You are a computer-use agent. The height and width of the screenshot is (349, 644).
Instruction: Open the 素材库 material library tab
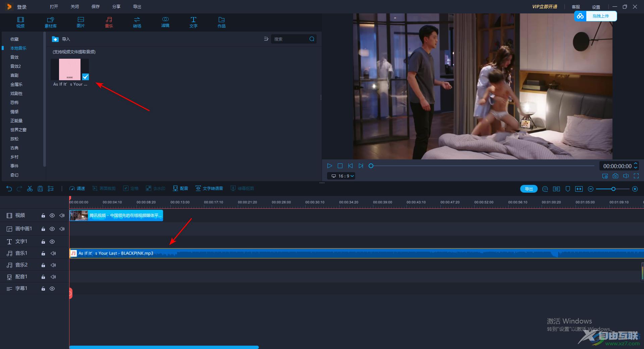coord(51,22)
